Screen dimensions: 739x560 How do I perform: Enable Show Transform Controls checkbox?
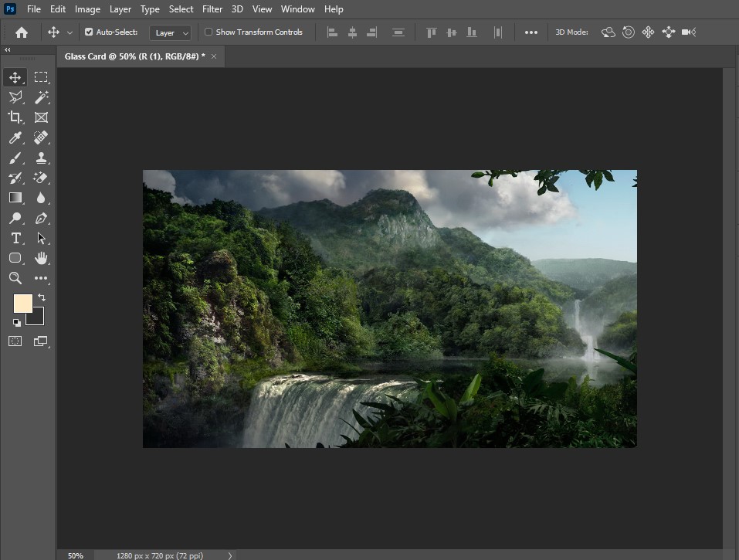208,32
